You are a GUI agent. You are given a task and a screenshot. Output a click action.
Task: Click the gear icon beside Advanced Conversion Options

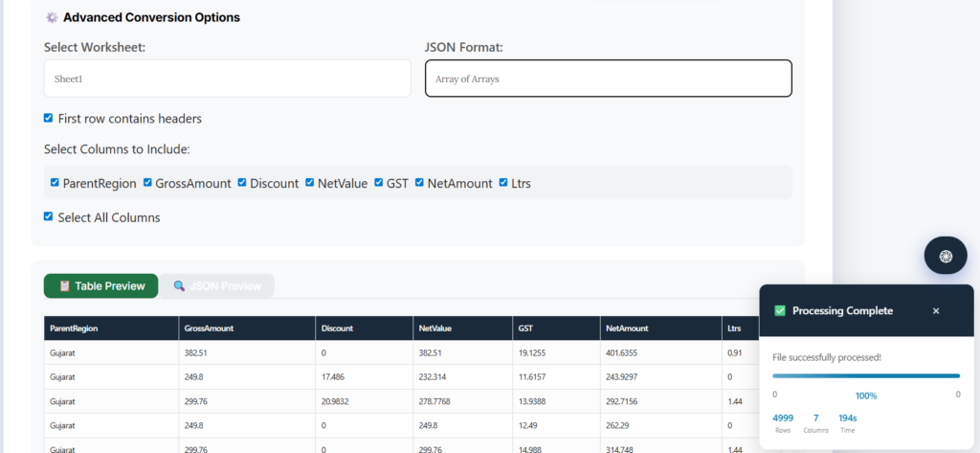tap(52, 17)
